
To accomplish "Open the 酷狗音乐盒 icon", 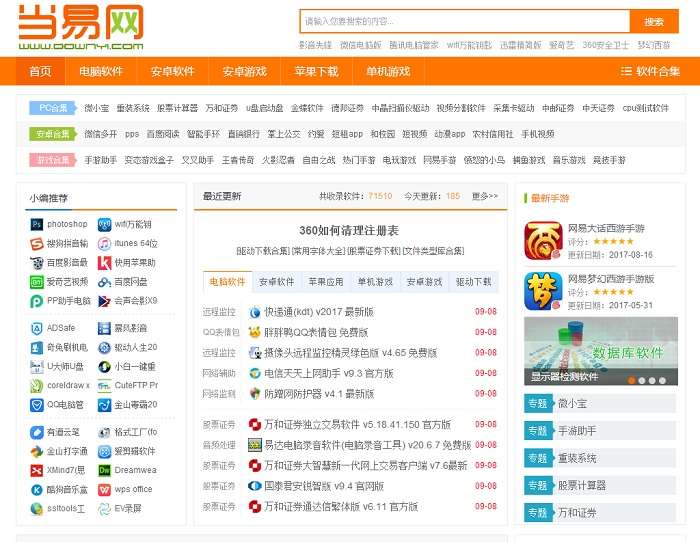I will coord(37,489).
